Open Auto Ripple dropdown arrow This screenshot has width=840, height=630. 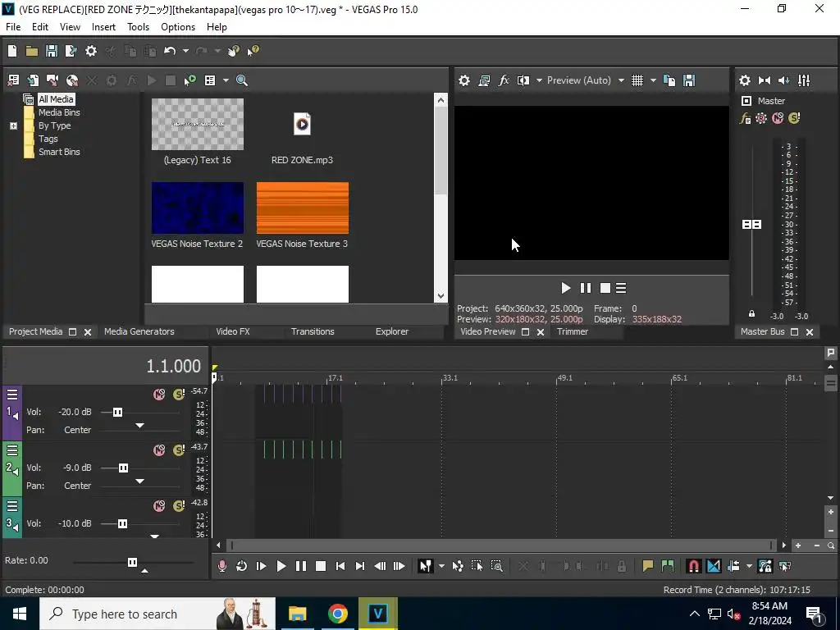pos(749,566)
